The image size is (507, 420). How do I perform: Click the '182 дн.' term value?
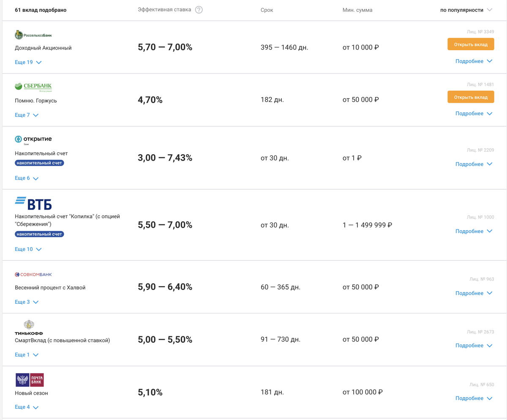273,100
